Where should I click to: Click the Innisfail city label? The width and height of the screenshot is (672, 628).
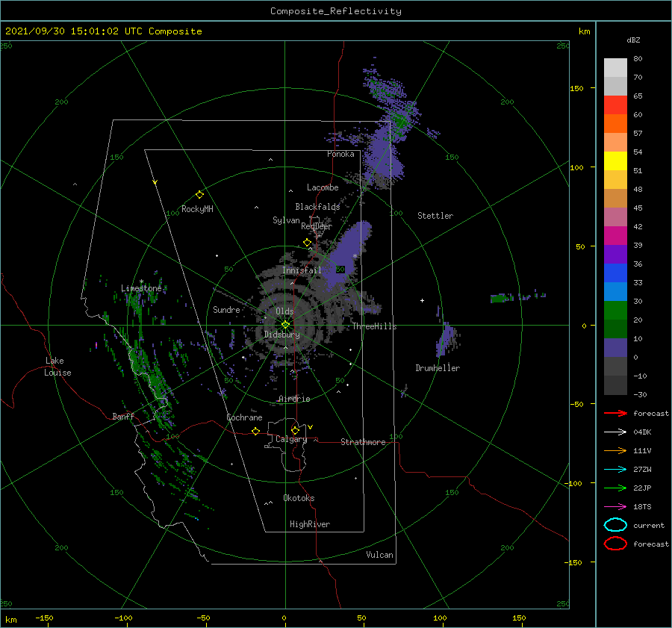click(x=302, y=270)
